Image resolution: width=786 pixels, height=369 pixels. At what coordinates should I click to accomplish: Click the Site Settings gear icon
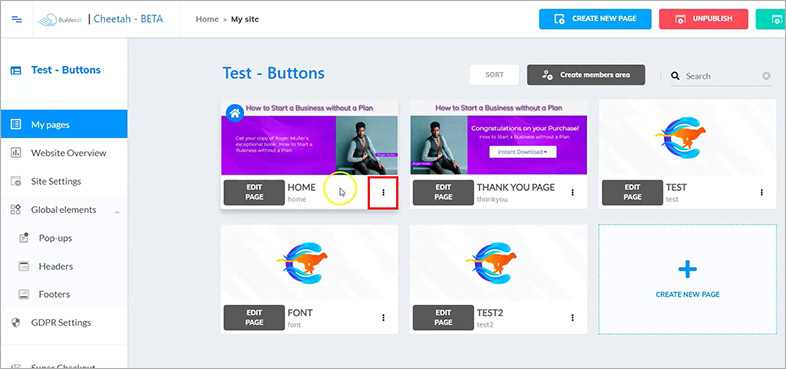16,181
